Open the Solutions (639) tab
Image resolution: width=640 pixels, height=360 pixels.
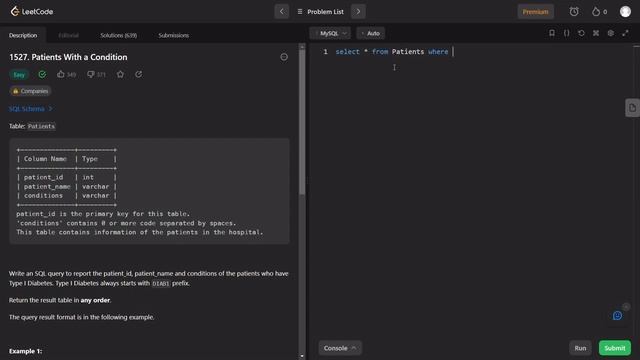[118, 36]
